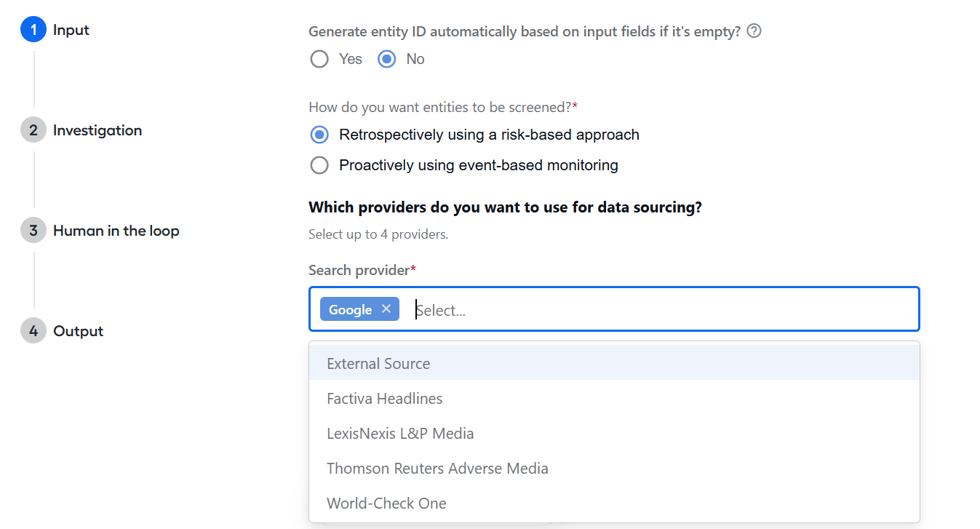980x529 pixels.
Task: Select No for automatic entity ID generation
Action: click(x=387, y=59)
